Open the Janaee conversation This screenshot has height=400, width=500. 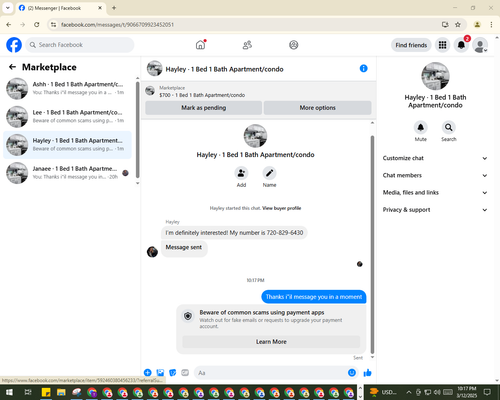tap(67, 173)
